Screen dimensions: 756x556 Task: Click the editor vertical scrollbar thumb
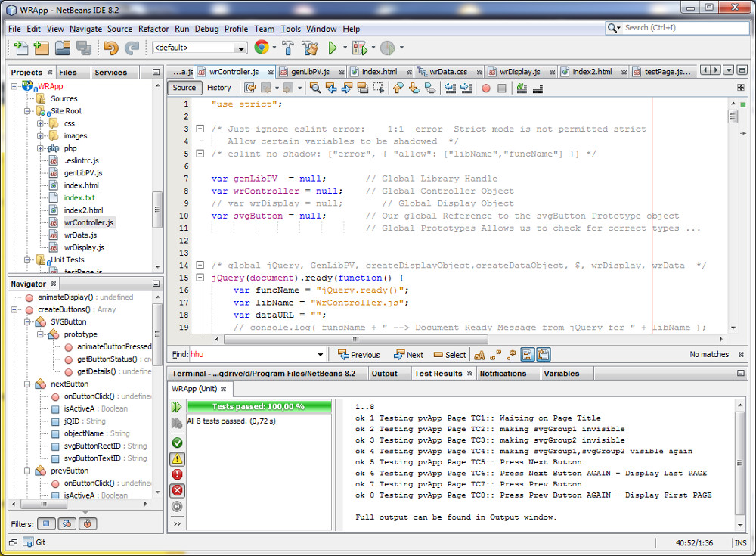(733, 116)
